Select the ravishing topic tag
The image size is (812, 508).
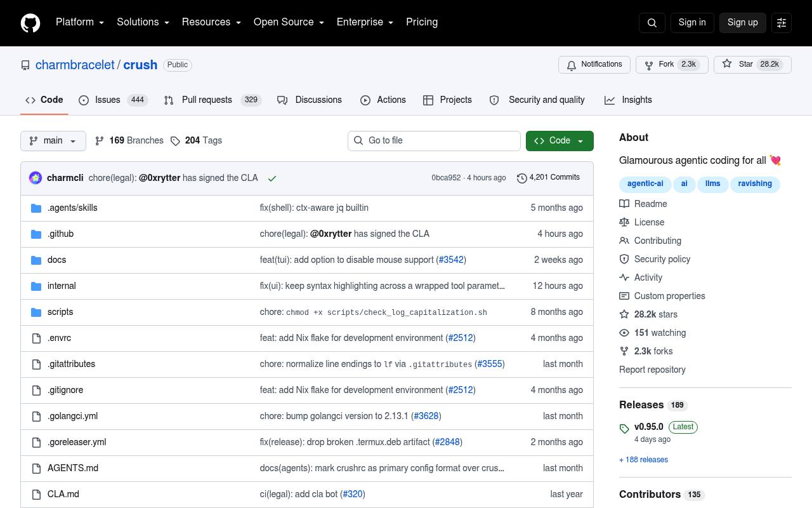(x=755, y=184)
